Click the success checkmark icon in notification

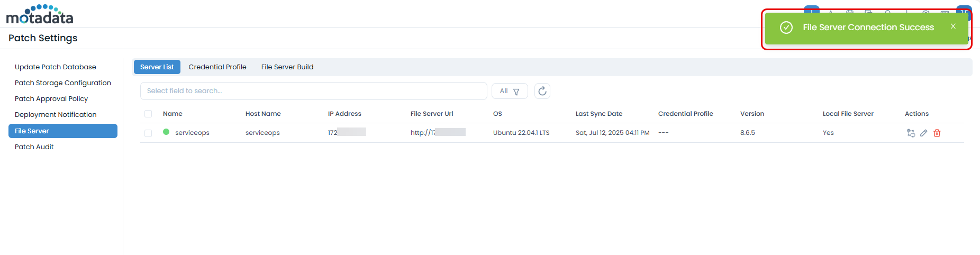click(x=786, y=28)
